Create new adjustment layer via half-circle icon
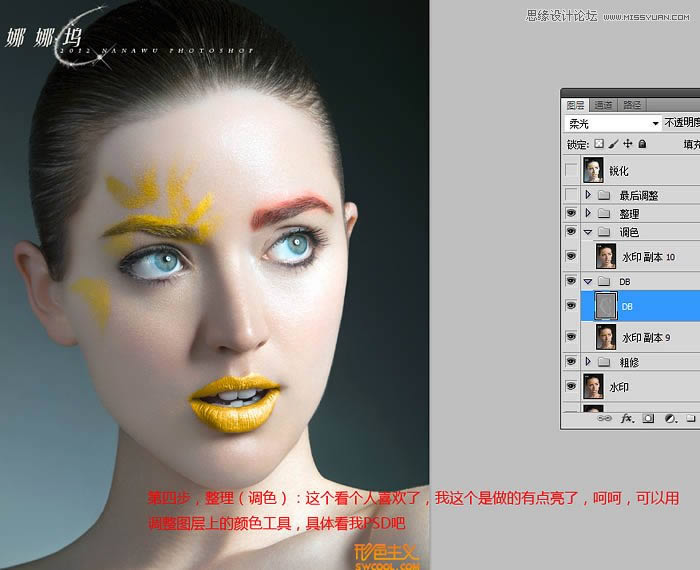This screenshot has width=700, height=570. (x=669, y=418)
